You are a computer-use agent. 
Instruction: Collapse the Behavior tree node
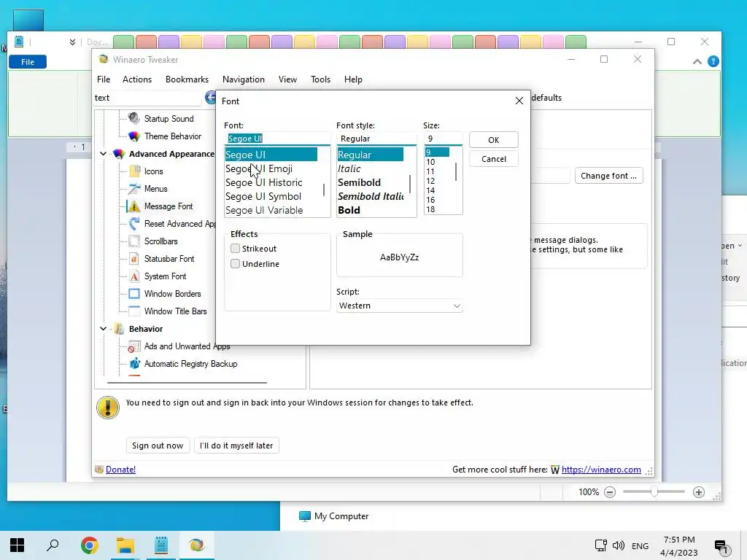(103, 329)
